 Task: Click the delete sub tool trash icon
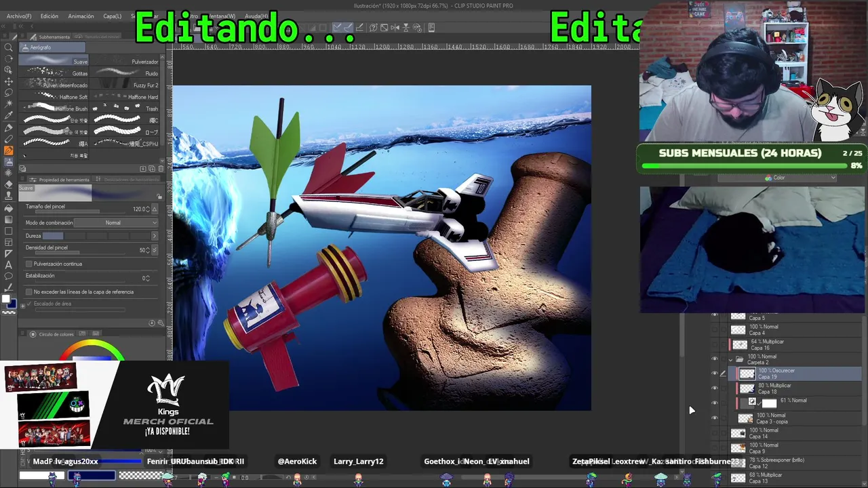click(x=161, y=169)
